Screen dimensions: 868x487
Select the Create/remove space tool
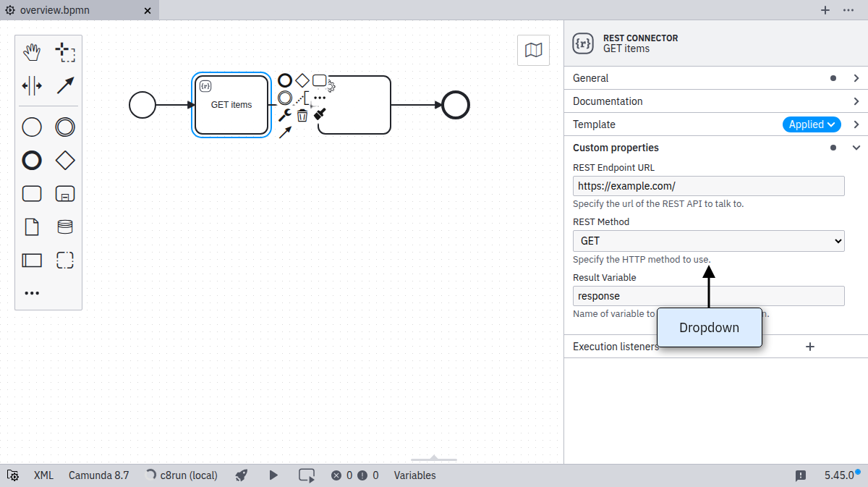click(32, 85)
